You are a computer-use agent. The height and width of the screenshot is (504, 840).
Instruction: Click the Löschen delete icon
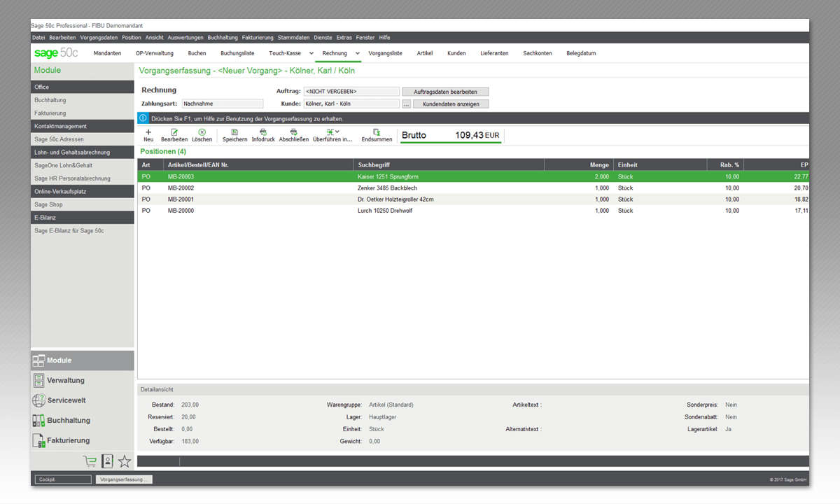click(x=202, y=132)
